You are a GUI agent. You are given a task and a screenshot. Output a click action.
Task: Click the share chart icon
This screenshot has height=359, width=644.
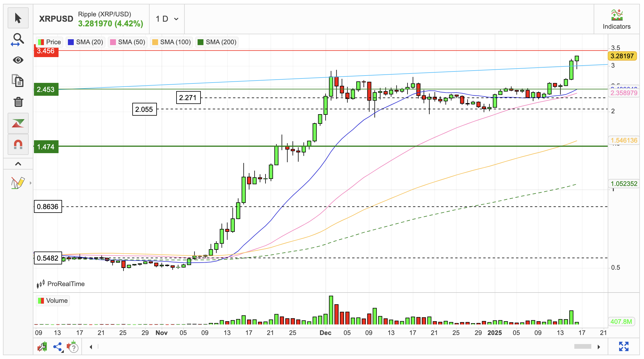pos(58,347)
